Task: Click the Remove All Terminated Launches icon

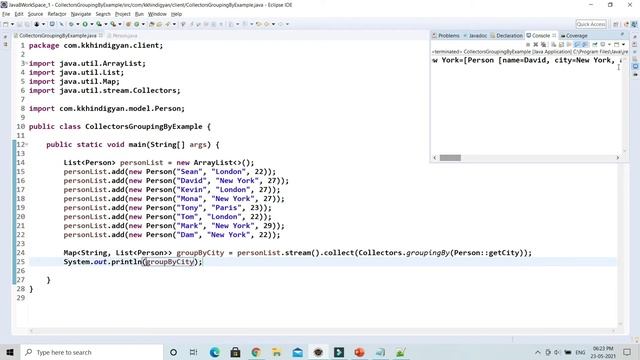Action: click(x=544, y=44)
